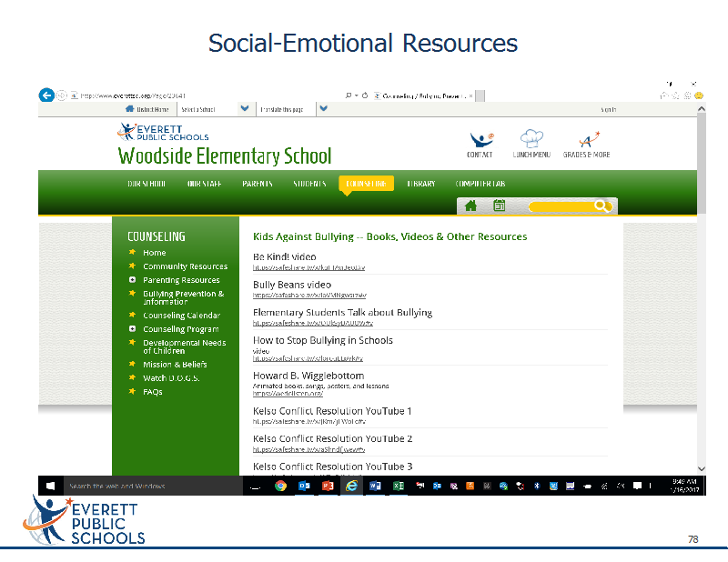Open Howard B. Wigglebottom website link

(x=288, y=393)
